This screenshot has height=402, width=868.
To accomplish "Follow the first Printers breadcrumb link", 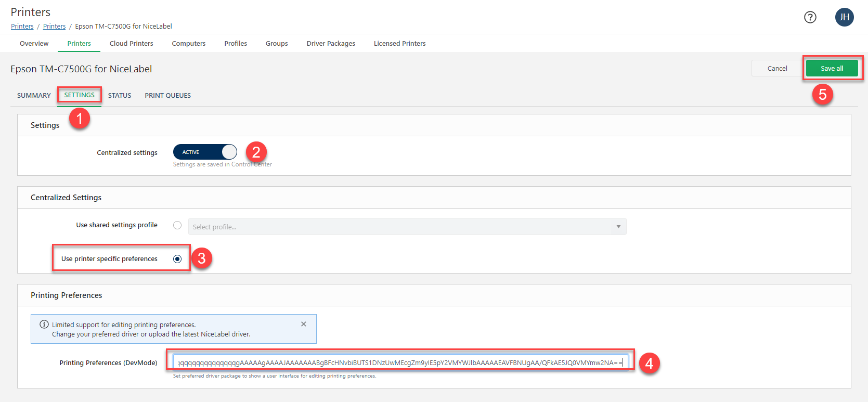I will tap(22, 27).
